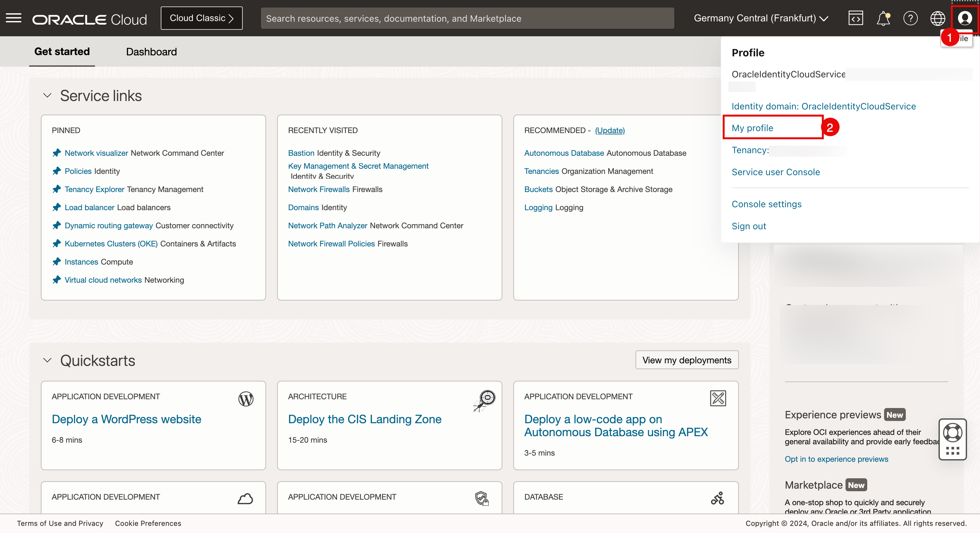Open the Network Firewalls link
The image size is (980, 533).
tap(319, 189)
